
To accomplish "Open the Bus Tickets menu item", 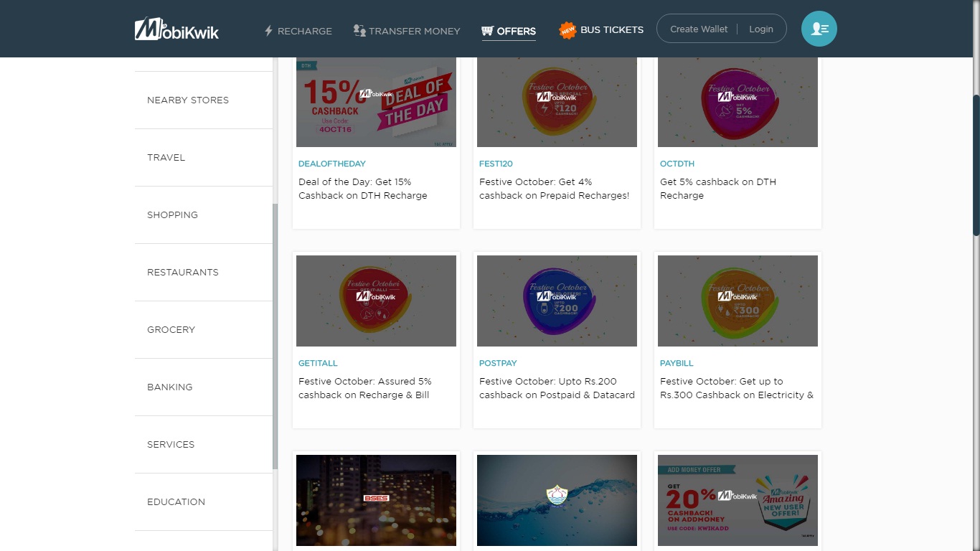I will coord(611,30).
